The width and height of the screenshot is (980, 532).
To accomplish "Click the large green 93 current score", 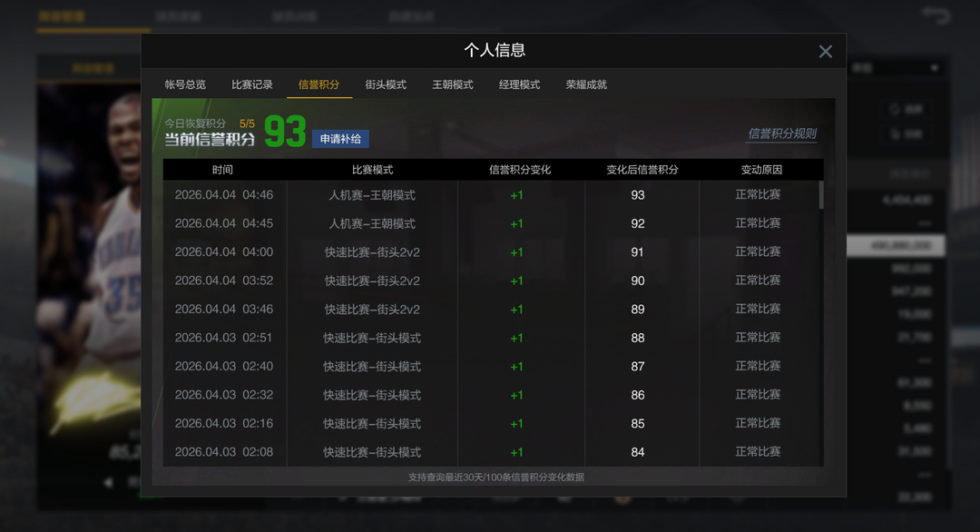I will pos(285,132).
